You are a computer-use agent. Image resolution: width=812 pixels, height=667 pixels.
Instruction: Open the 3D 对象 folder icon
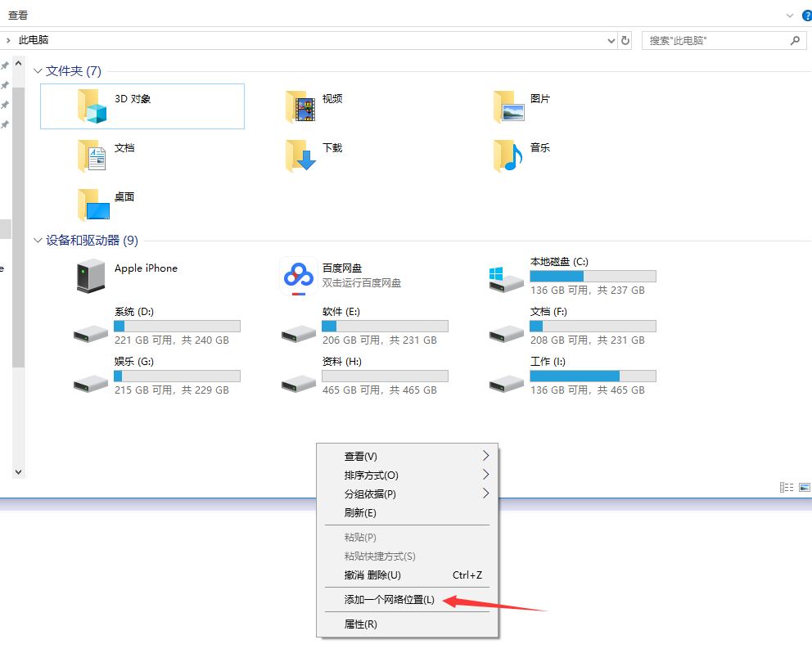(92, 106)
